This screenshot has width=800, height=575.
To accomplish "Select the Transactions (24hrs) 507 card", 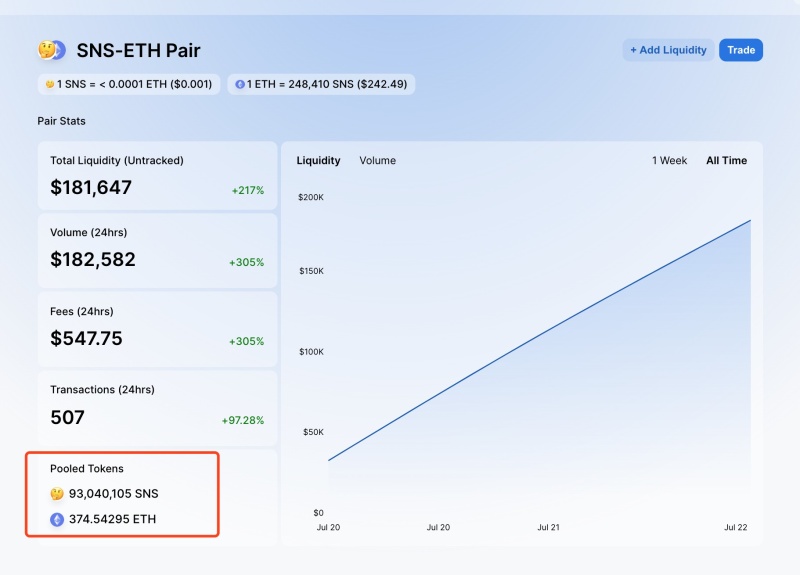I will 157,405.
